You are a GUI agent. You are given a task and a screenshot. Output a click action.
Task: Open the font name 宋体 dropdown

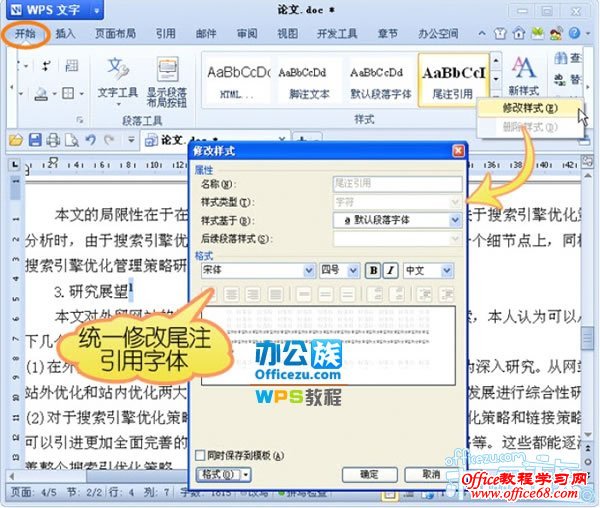309,270
